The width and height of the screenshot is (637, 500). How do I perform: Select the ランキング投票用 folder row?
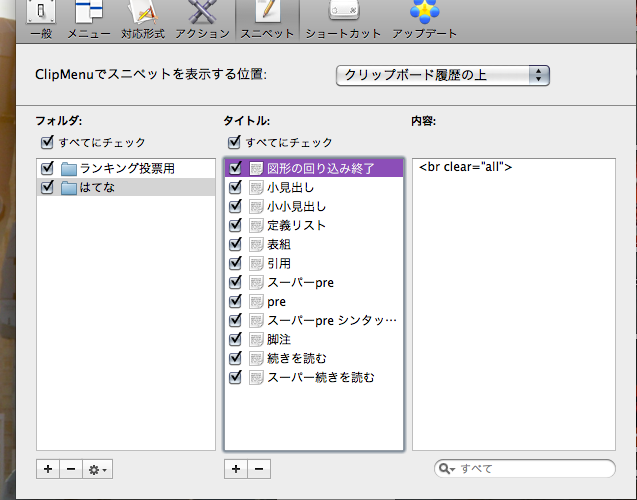pyautogui.click(x=126, y=168)
